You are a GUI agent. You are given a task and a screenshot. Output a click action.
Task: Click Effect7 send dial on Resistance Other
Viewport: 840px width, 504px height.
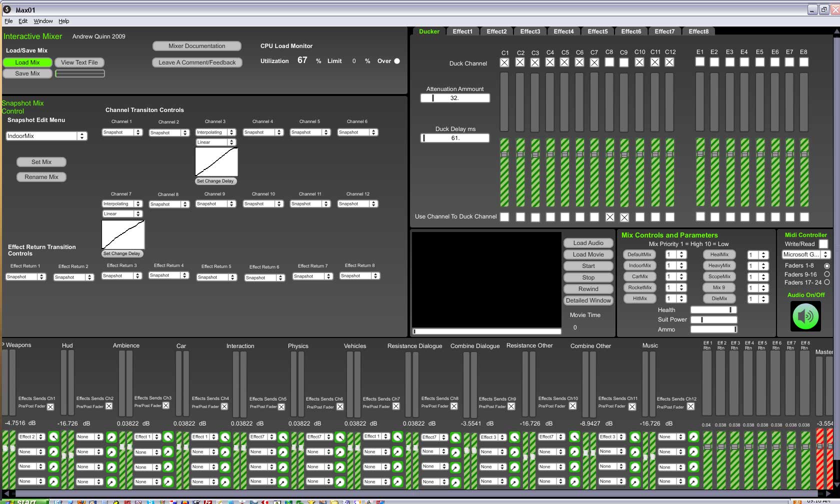point(574,437)
